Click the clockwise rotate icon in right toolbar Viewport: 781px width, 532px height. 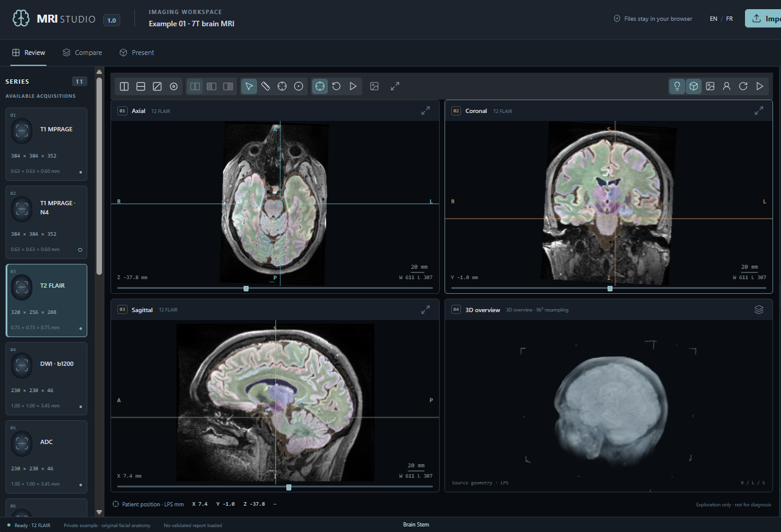(x=743, y=87)
